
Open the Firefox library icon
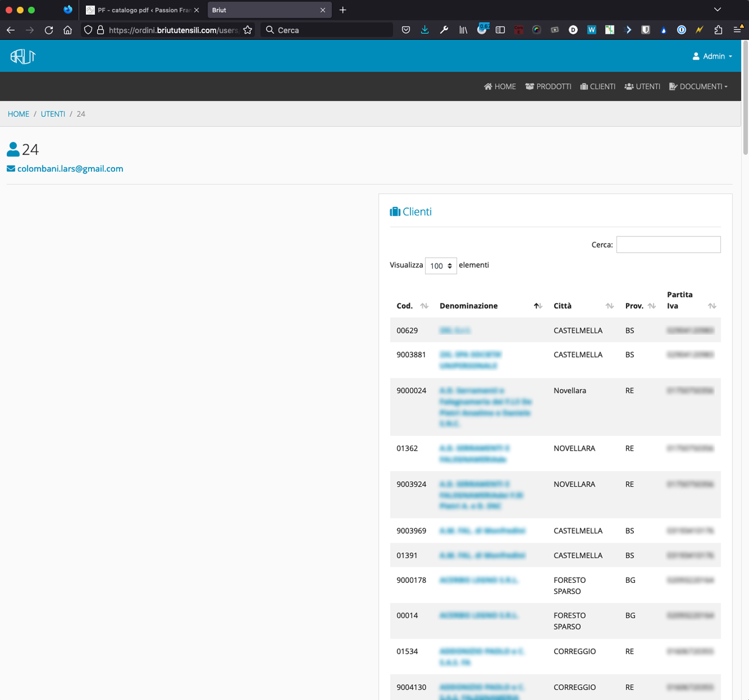click(x=463, y=30)
